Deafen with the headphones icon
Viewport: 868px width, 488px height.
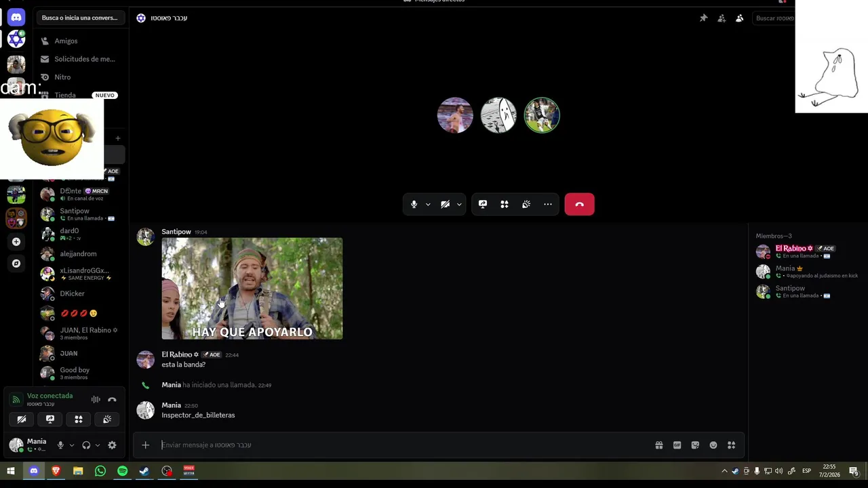pyautogui.click(x=86, y=445)
